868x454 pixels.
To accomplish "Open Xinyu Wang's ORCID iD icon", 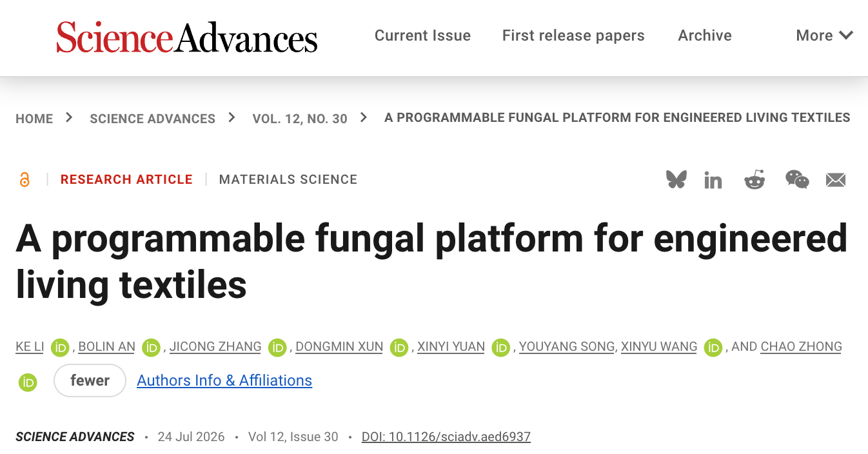I will 713,348.
